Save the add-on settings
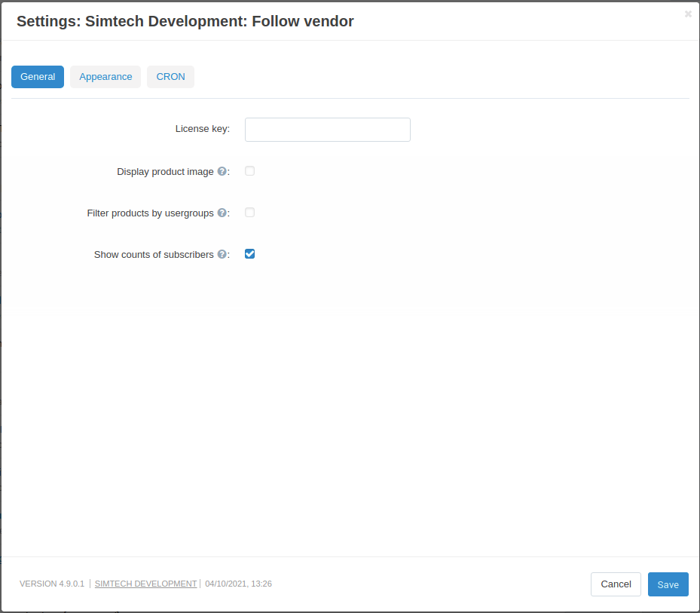 click(x=668, y=584)
